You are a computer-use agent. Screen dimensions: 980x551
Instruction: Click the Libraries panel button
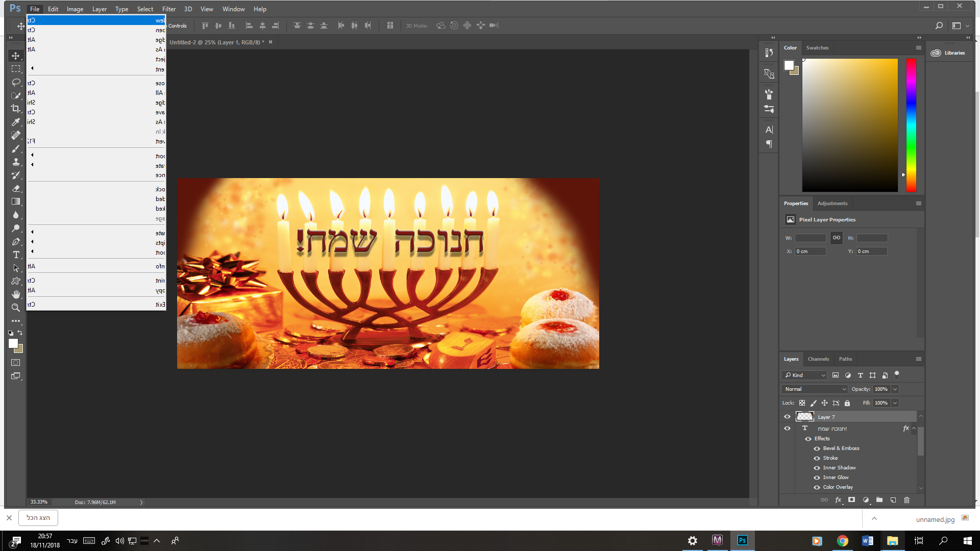point(948,53)
